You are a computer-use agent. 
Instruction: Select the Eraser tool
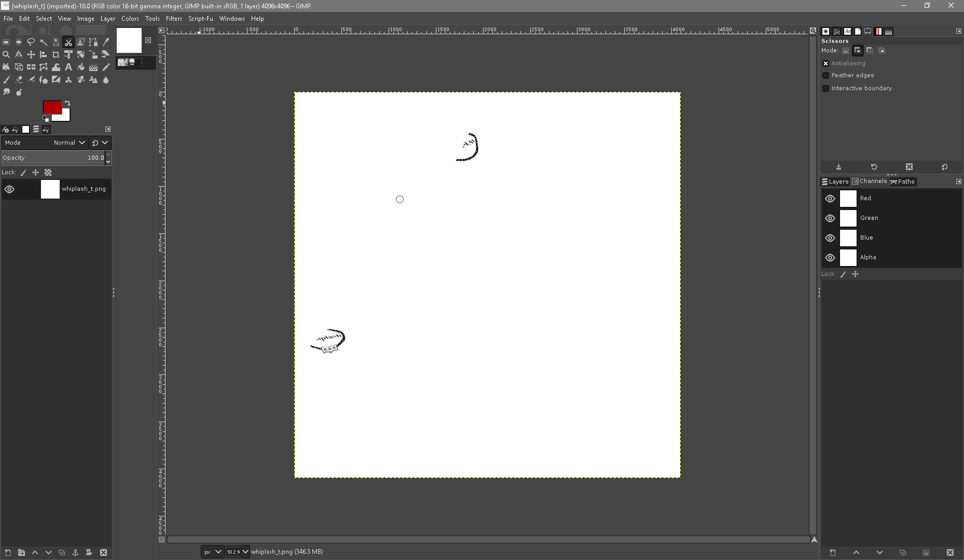tap(19, 79)
